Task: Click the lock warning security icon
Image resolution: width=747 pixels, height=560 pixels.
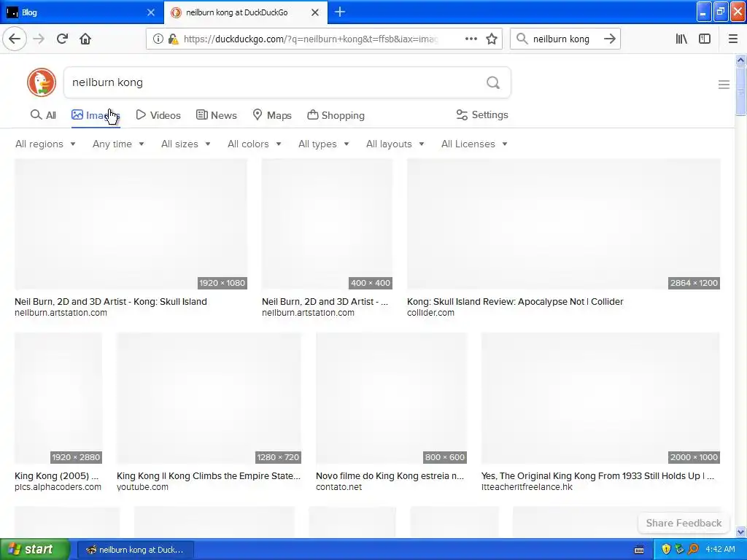Action: (x=174, y=39)
